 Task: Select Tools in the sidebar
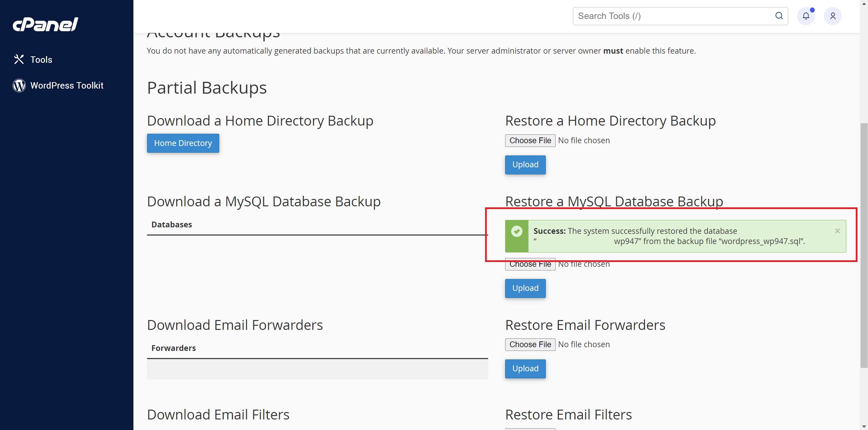[41, 60]
